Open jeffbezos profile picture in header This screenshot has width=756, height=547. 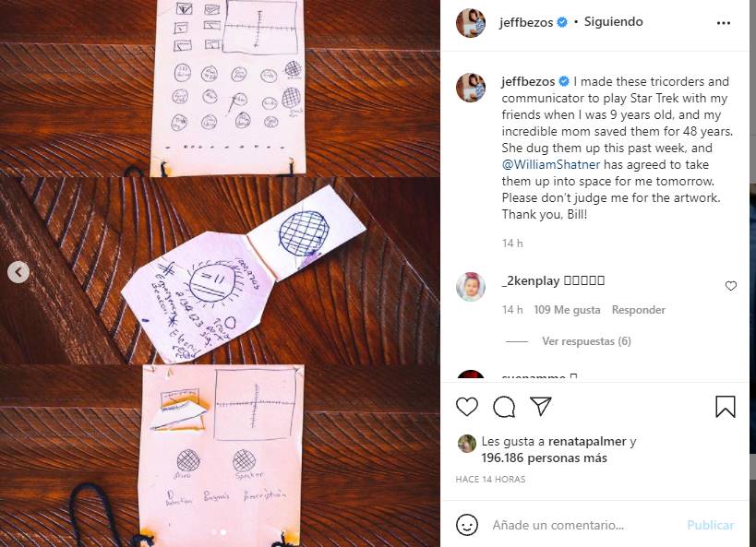click(471, 22)
